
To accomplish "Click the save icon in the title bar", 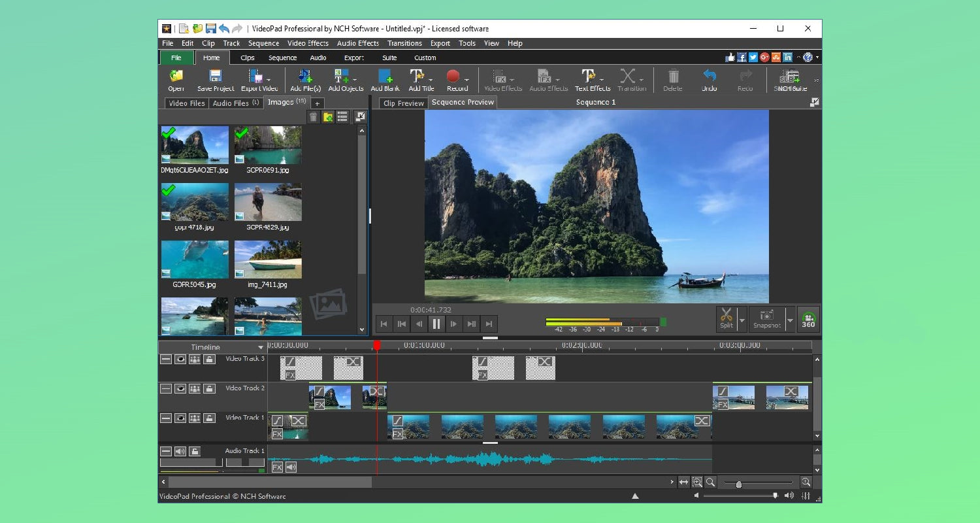I will coord(210,29).
